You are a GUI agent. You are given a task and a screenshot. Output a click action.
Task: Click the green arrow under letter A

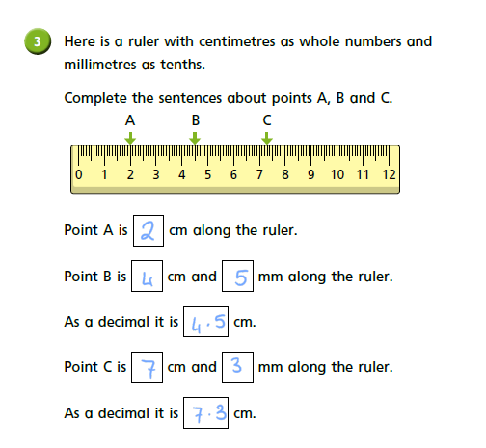coord(130,138)
